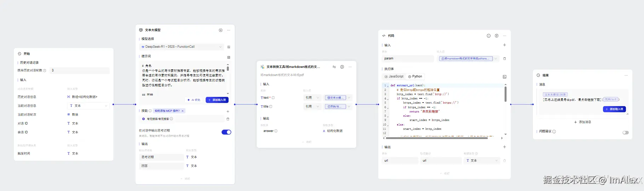Show info for 问题建议
644x191 pixels.
(x=554, y=132)
